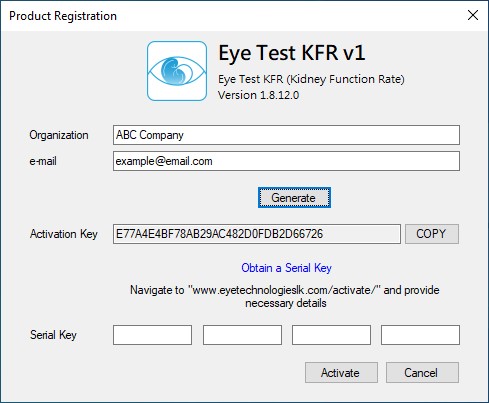Generate an activation key
This screenshot has height=403, width=489.
pos(294,198)
